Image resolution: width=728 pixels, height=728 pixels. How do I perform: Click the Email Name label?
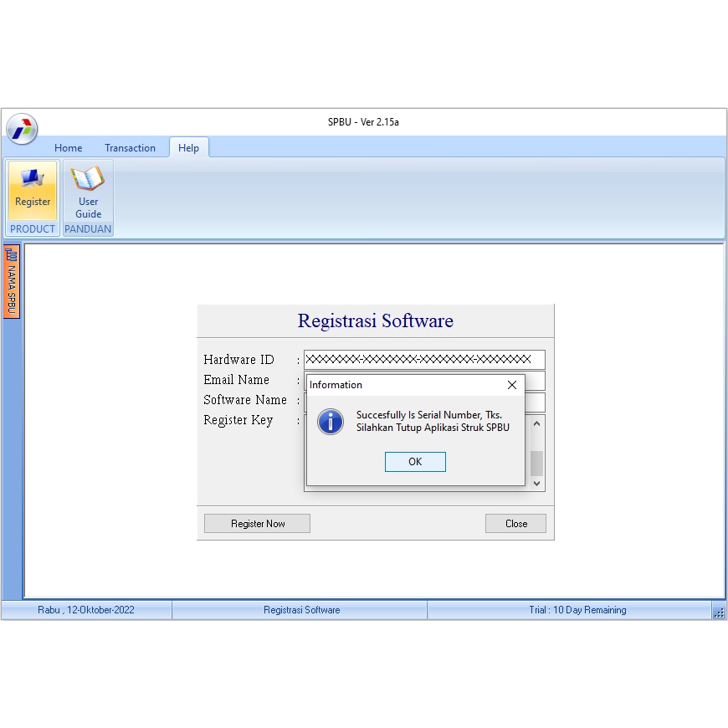tap(236, 380)
